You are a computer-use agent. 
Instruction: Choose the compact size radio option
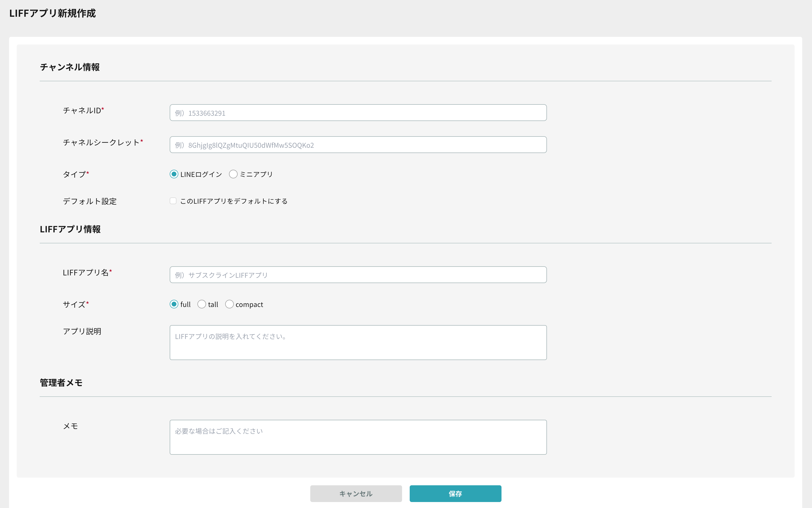coord(229,304)
